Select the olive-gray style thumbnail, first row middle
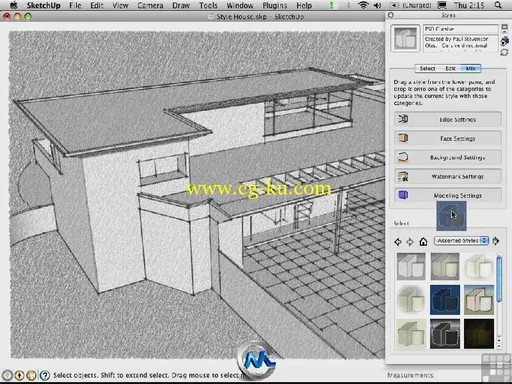The image size is (512, 384). pyautogui.click(x=445, y=266)
